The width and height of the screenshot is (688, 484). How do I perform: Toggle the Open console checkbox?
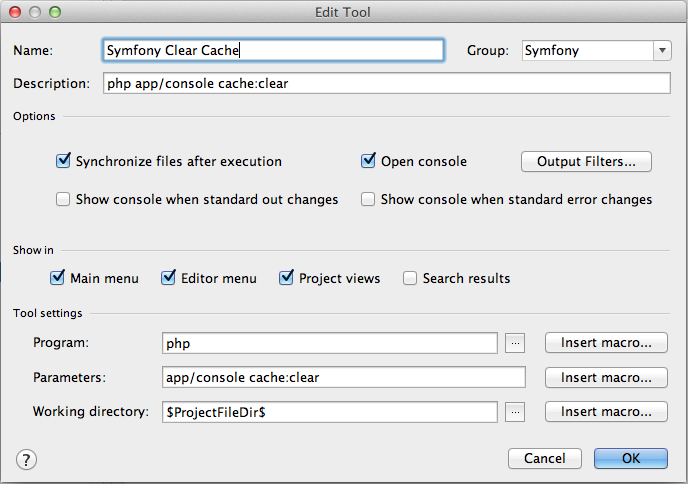(x=368, y=161)
